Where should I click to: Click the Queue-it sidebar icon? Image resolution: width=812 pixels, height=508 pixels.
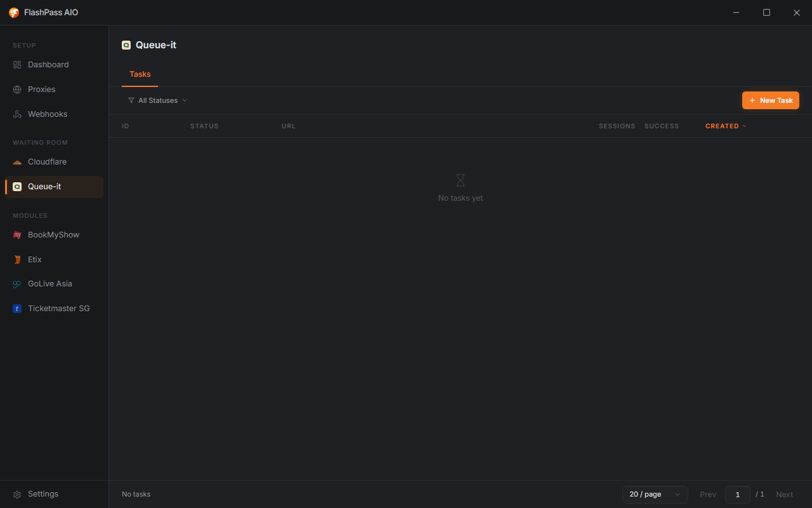pos(17,187)
